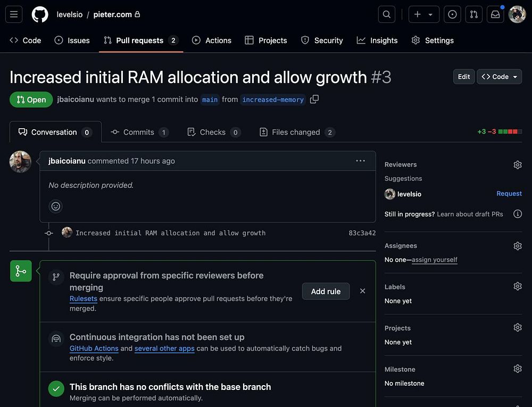Open the user profile avatar menu
The height and width of the screenshot is (407, 532).
click(x=517, y=14)
